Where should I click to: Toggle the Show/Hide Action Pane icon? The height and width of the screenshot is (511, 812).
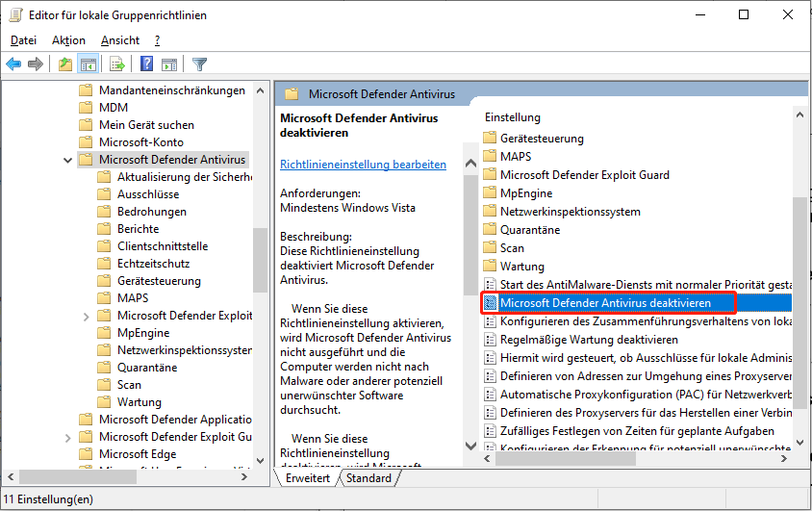coord(169,64)
